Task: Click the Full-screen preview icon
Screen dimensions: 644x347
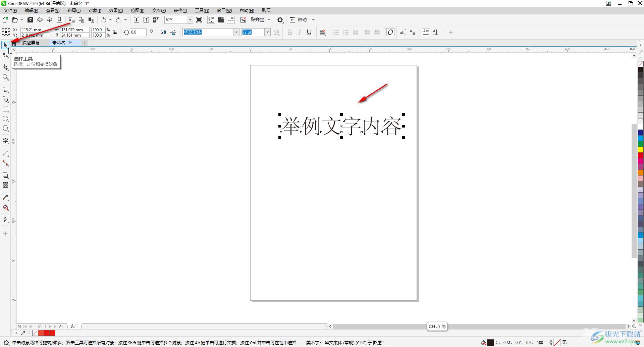Action: tap(199, 20)
